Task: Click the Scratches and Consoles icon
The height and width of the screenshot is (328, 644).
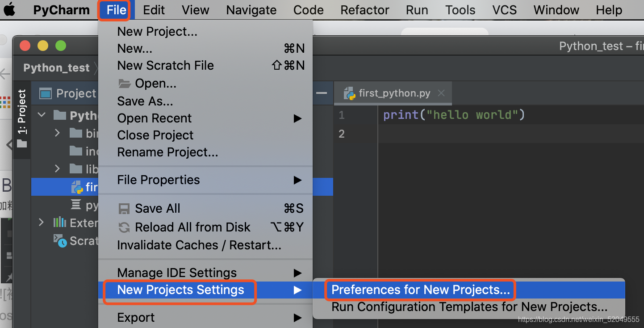Action: [x=60, y=240]
